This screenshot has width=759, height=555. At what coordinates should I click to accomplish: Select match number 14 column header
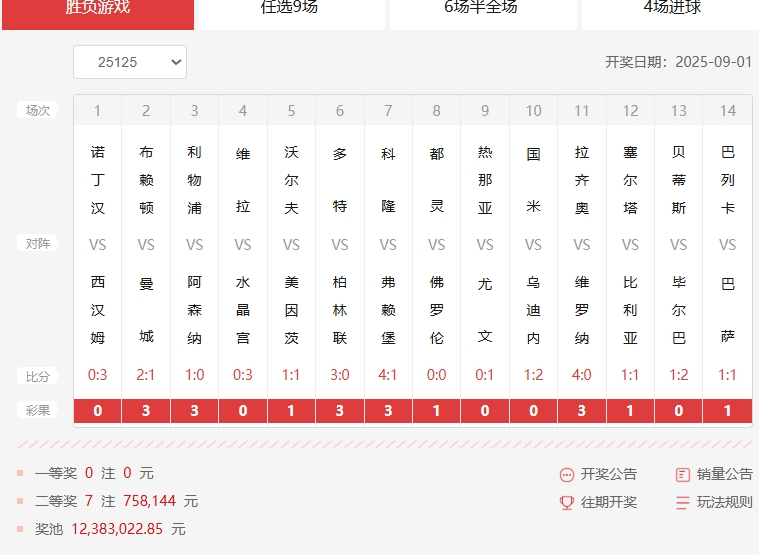(727, 111)
